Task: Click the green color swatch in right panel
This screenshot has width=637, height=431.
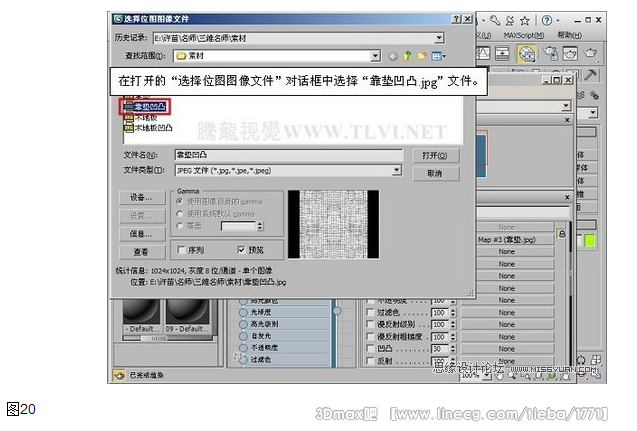Action: pyautogui.click(x=589, y=241)
